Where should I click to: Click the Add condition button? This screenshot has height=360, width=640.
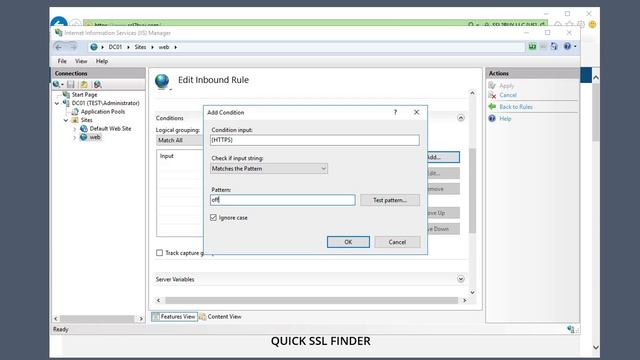(443, 157)
